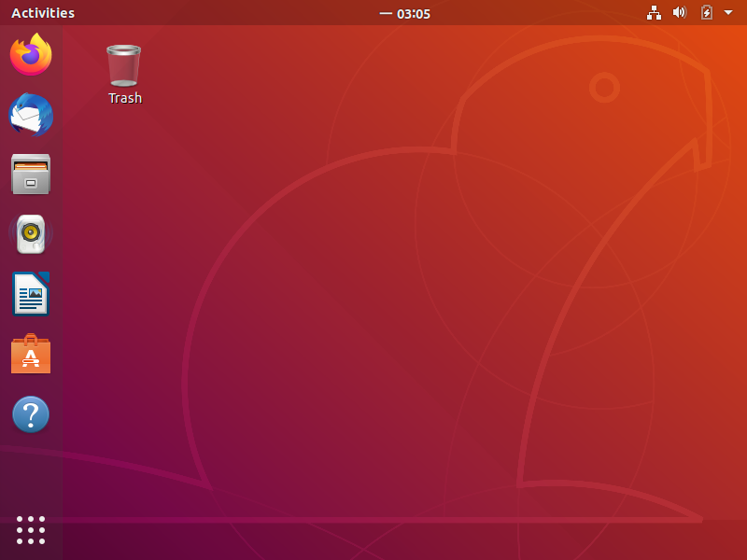Viewport: 747px width, 560px height.
Task: Open the clock showing 03:05
Action: [x=405, y=14]
